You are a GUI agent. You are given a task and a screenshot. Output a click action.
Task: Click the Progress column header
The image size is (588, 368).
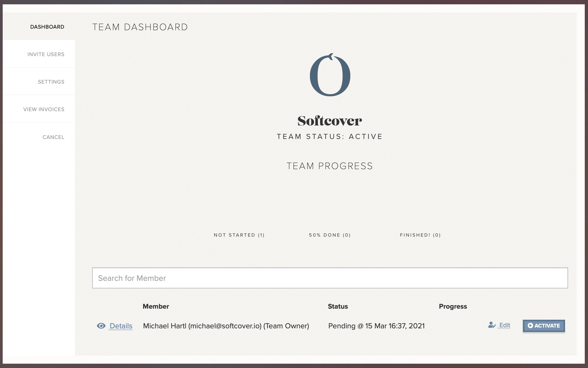pyautogui.click(x=453, y=306)
